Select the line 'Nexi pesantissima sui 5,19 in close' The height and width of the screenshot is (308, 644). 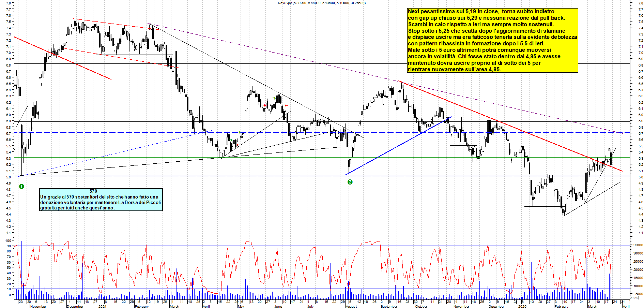coord(481,12)
